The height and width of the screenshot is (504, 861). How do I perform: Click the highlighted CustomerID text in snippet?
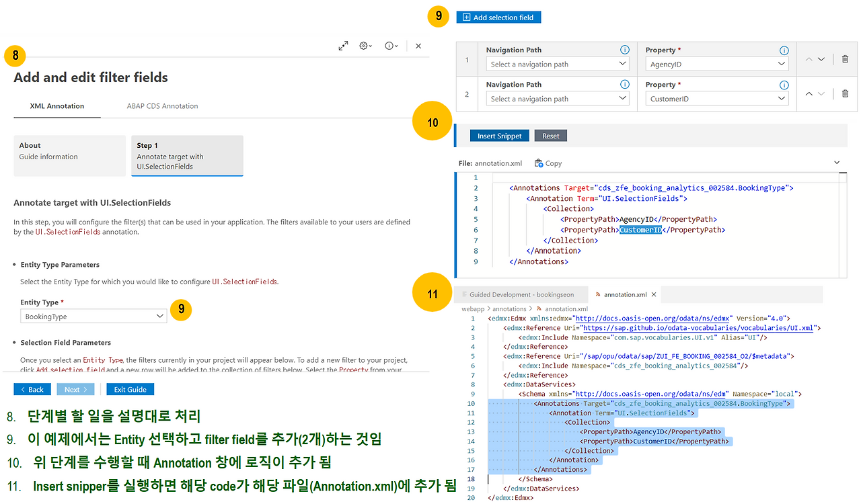(x=641, y=230)
